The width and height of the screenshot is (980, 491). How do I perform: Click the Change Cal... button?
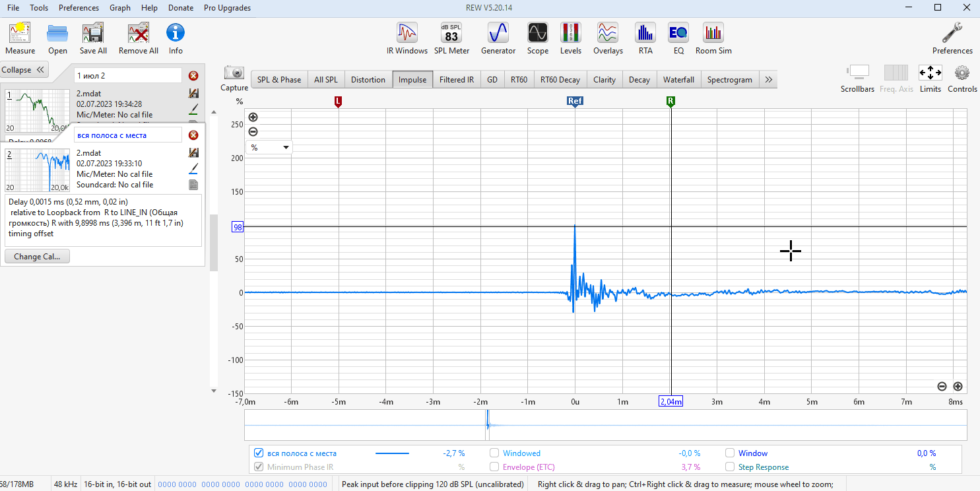[37, 256]
